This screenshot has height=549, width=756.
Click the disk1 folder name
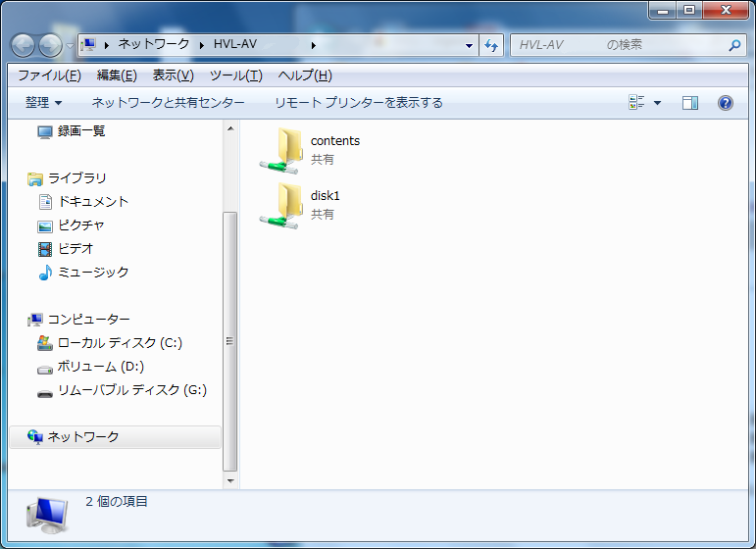[x=325, y=196]
